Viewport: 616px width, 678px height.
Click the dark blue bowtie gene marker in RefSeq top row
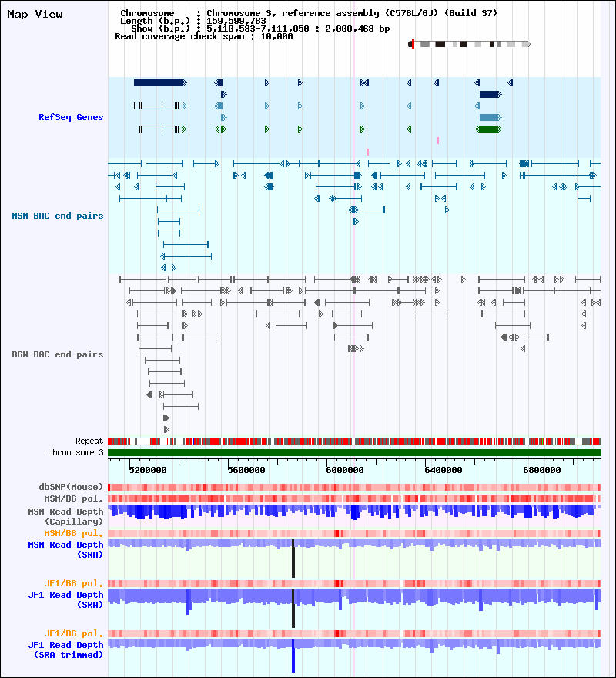[364, 82]
